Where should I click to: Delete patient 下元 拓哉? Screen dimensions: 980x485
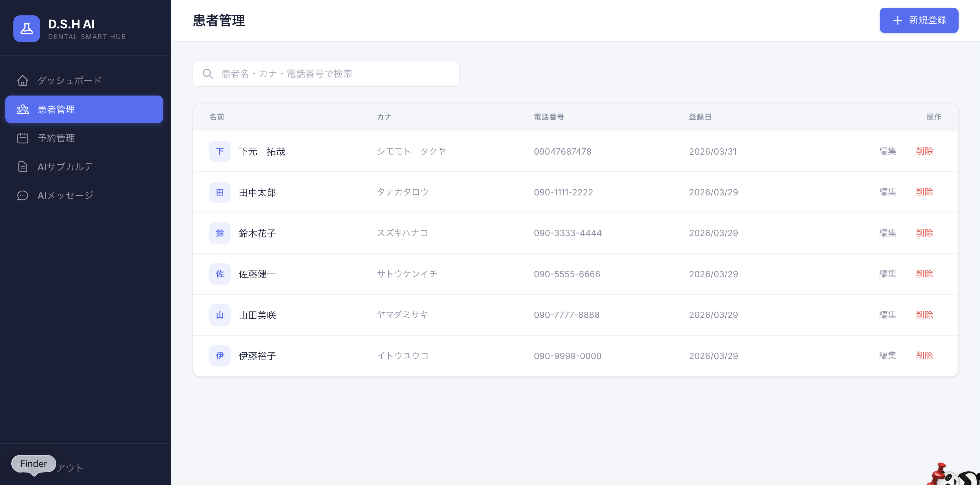coord(925,151)
